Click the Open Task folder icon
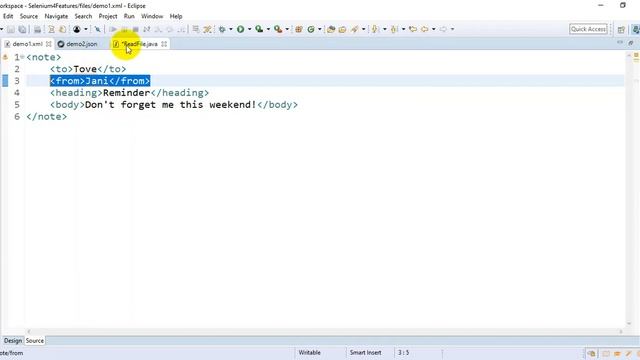Image resolution: width=640 pixels, height=360 pixels. pos(342,29)
